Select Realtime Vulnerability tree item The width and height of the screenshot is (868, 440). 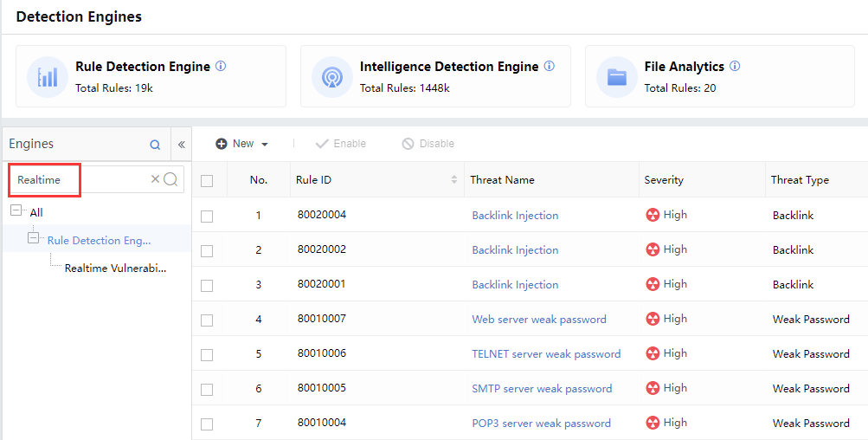tap(115, 269)
